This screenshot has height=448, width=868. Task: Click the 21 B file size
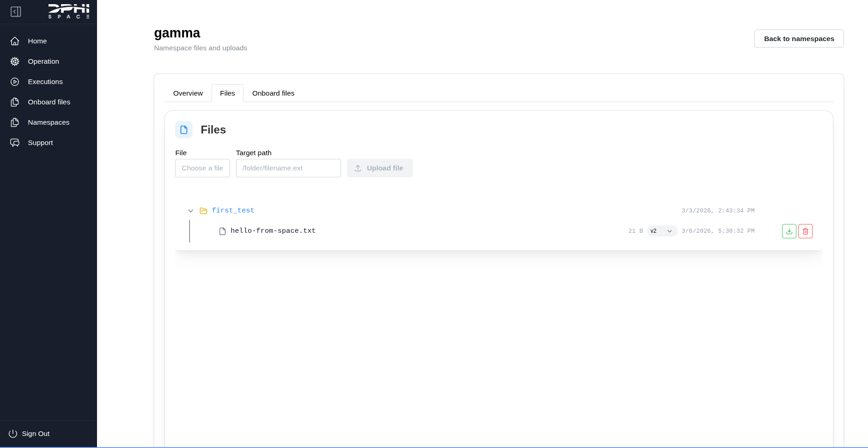pyautogui.click(x=636, y=231)
